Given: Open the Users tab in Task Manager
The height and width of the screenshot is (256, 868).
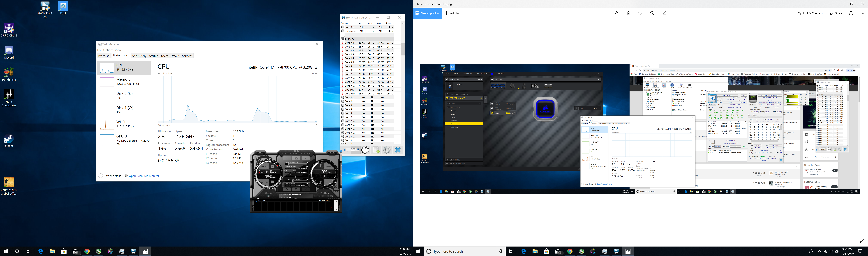Looking at the screenshot, I should point(164,56).
